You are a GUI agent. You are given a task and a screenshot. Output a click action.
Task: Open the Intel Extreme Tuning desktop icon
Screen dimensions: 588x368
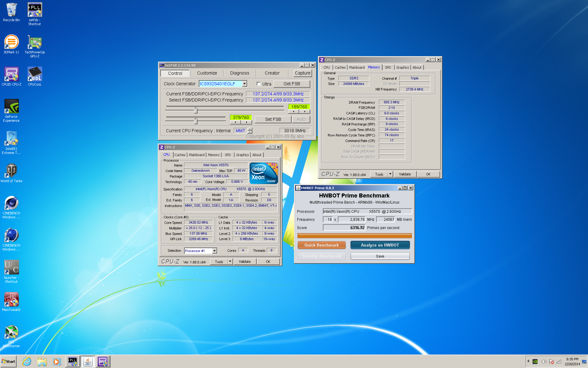click(x=11, y=143)
